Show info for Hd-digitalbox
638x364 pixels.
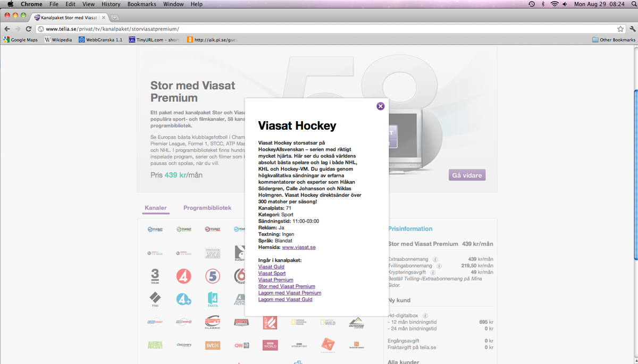(425, 316)
